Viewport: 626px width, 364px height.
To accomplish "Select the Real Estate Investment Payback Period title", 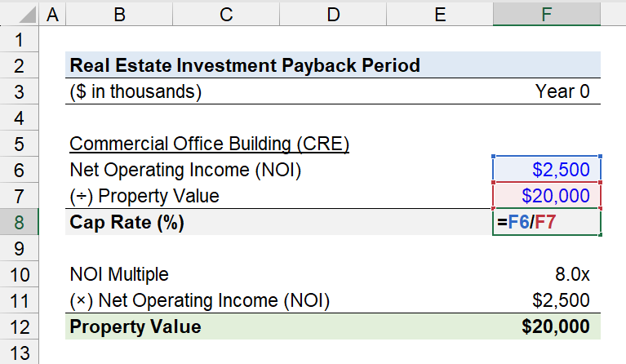I will [x=245, y=65].
